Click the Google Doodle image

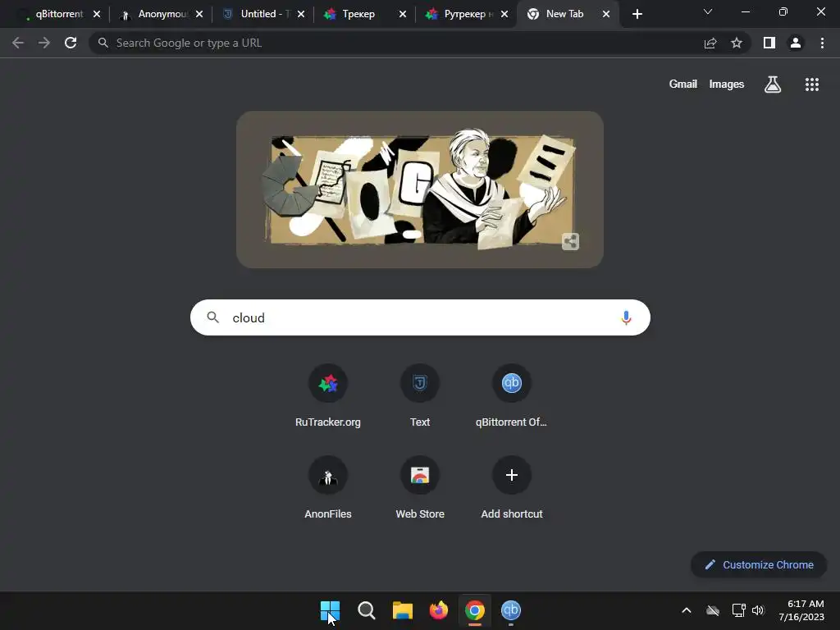(x=420, y=189)
